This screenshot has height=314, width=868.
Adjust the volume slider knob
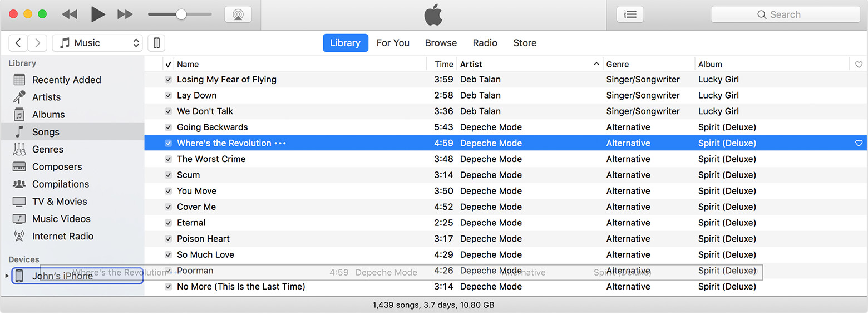click(181, 14)
